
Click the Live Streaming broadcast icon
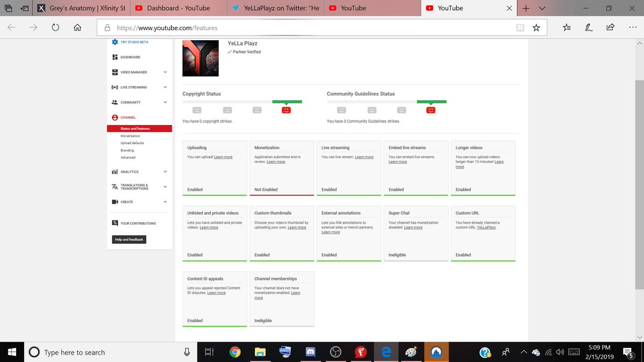[115, 87]
